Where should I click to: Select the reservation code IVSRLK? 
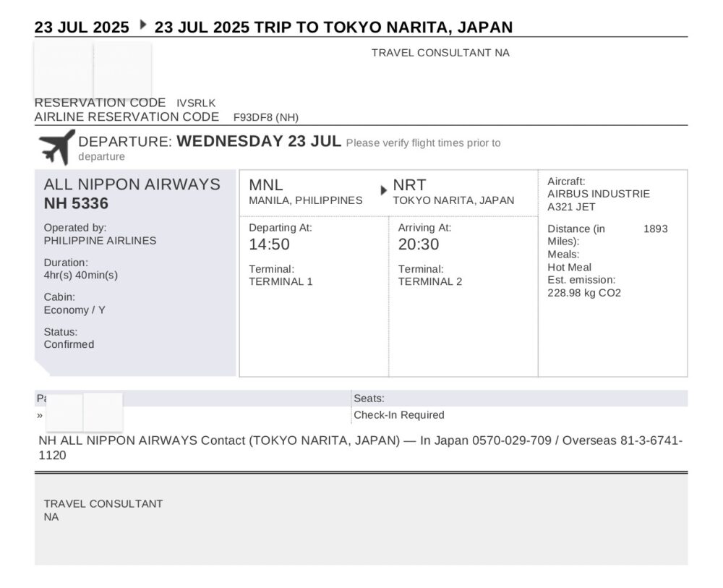pyautogui.click(x=196, y=103)
